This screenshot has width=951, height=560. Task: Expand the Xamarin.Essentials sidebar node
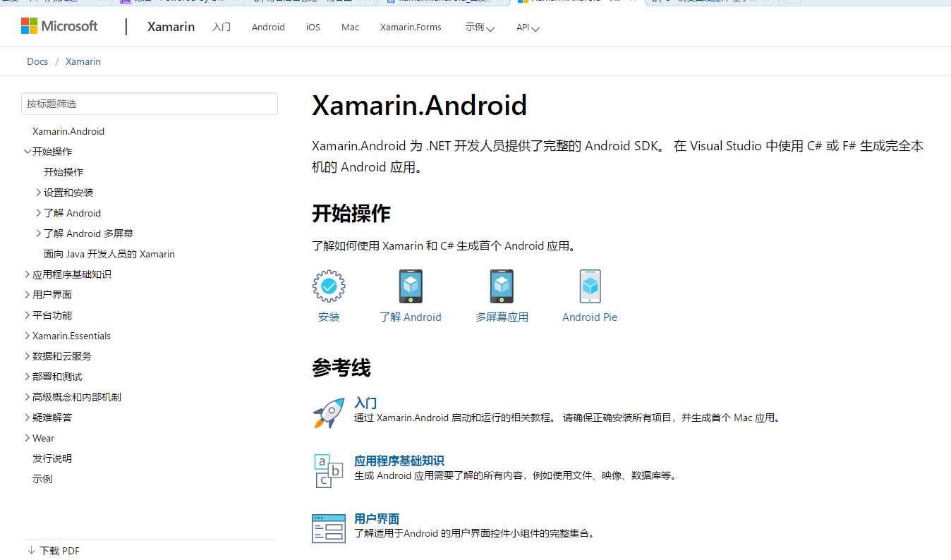pos(28,336)
